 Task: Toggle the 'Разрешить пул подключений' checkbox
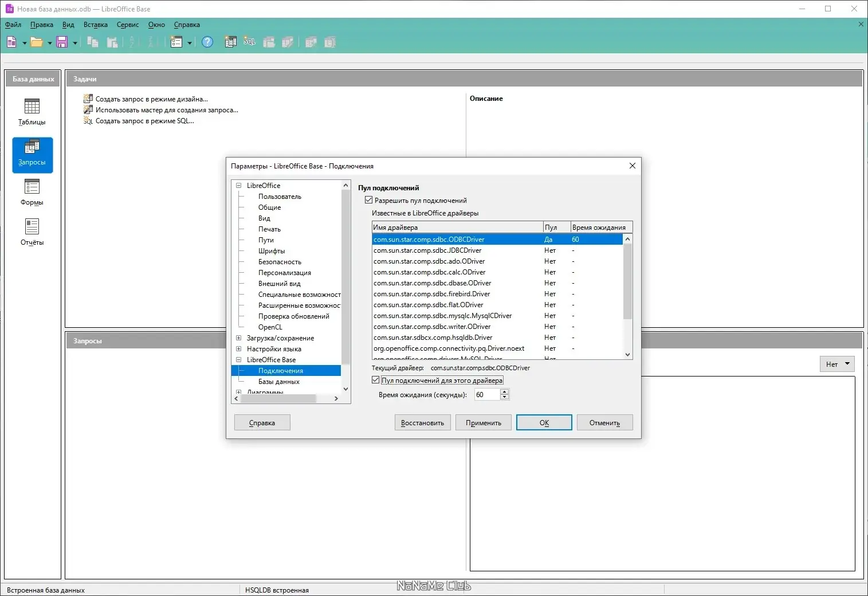click(x=369, y=200)
